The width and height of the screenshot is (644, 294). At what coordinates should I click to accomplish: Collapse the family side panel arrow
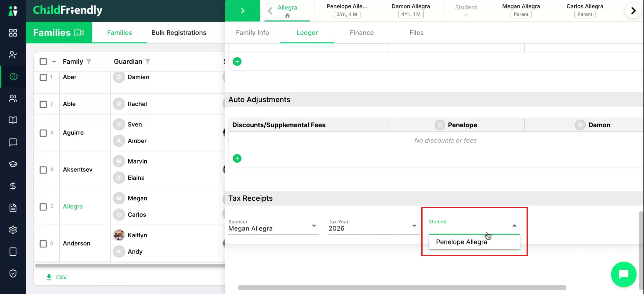pyautogui.click(x=242, y=11)
